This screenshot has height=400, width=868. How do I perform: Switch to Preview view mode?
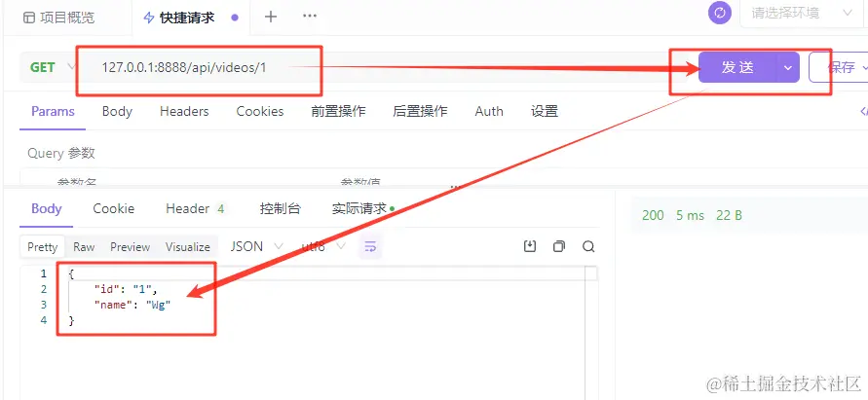click(x=131, y=247)
